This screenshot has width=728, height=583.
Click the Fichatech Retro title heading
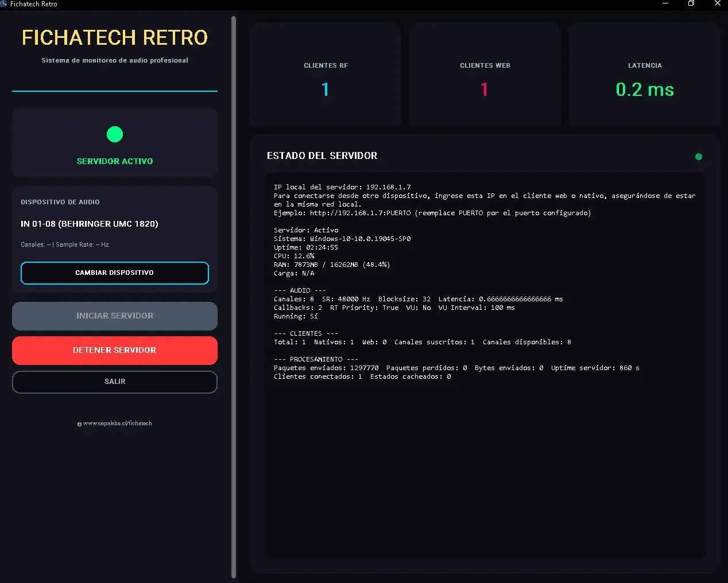[x=115, y=37]
